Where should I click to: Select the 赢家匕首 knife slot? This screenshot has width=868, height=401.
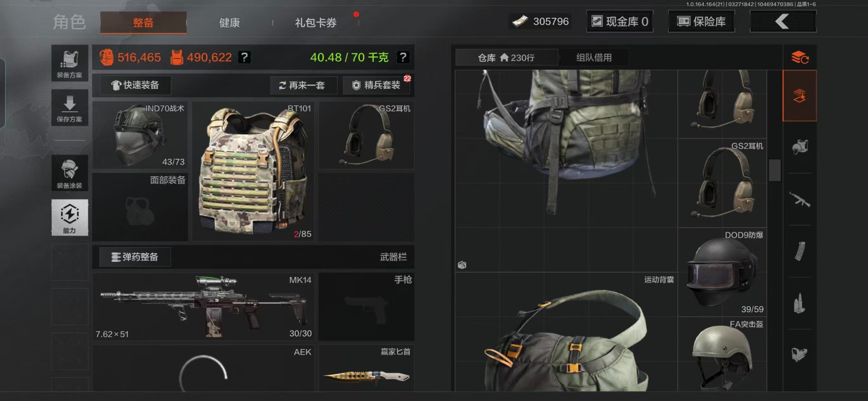coord(367,368)
